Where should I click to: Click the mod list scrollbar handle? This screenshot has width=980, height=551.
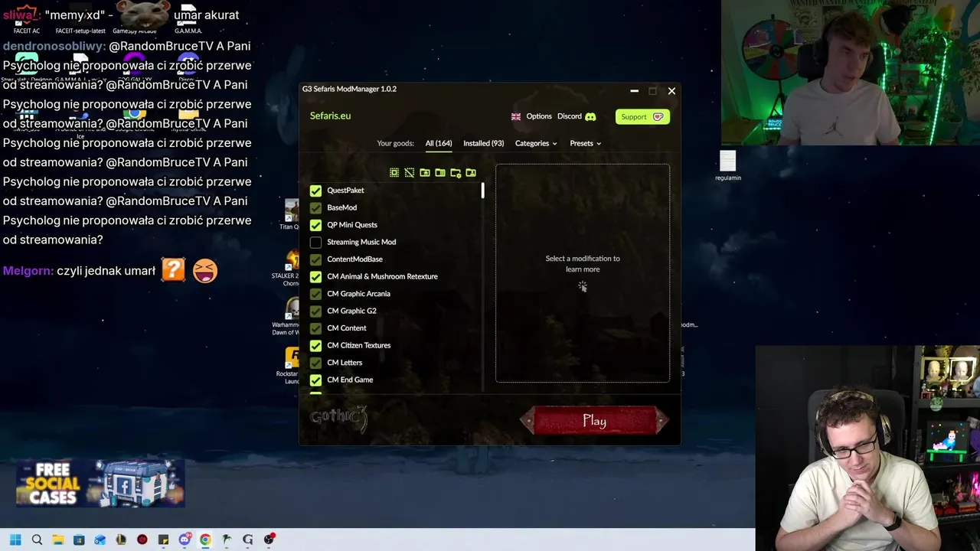pos(482,191)
